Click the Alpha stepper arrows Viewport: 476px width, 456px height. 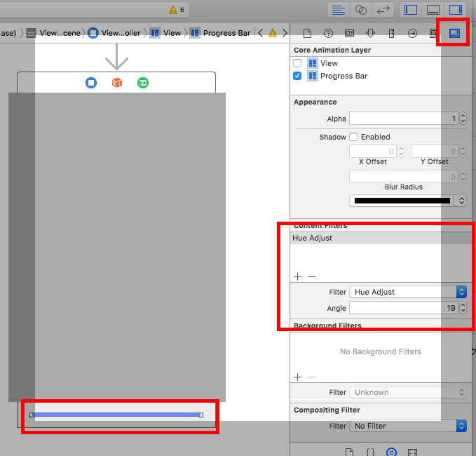(x=463, y=119)
